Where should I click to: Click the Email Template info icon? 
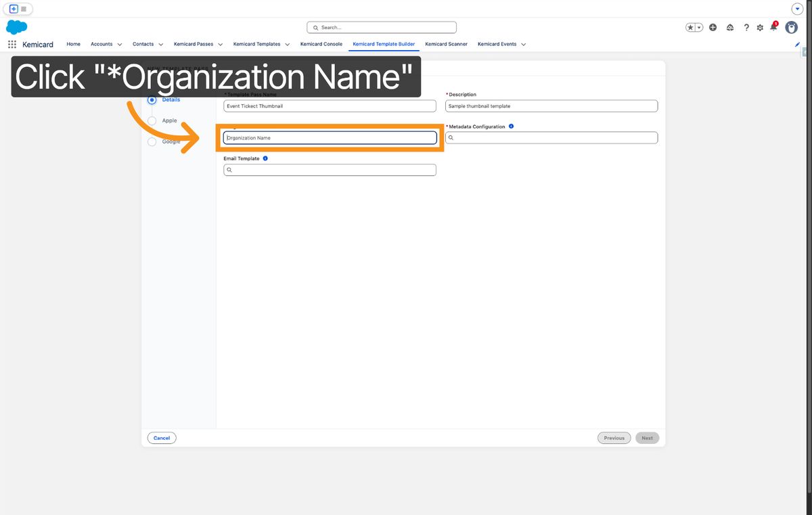coord(265,158)
